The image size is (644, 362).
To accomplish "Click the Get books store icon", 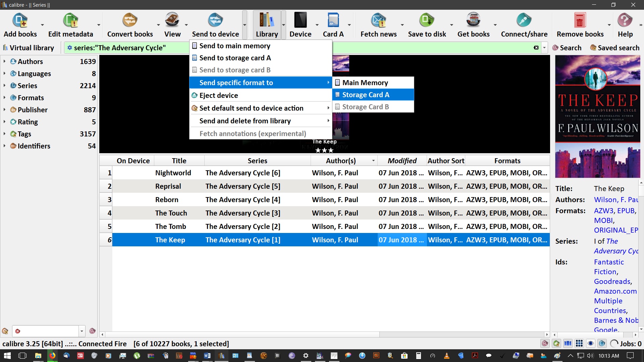I will click(x=473, y=21).
